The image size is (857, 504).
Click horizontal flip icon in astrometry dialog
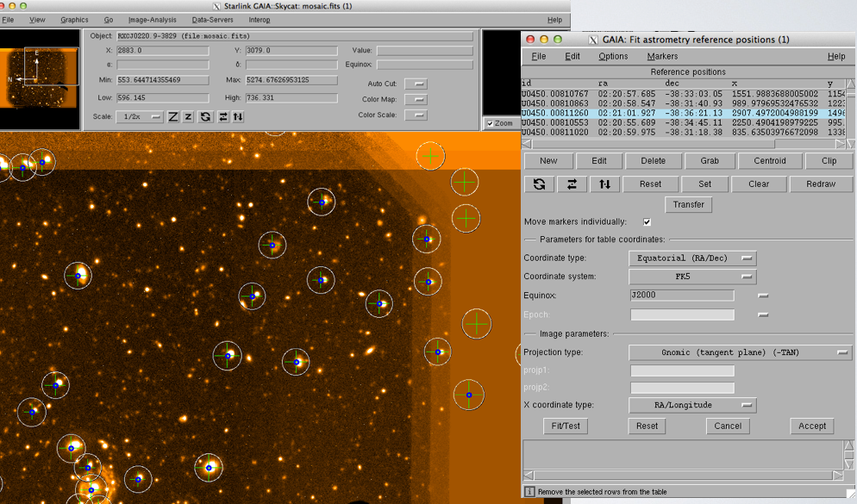click(x=571, y=184)
